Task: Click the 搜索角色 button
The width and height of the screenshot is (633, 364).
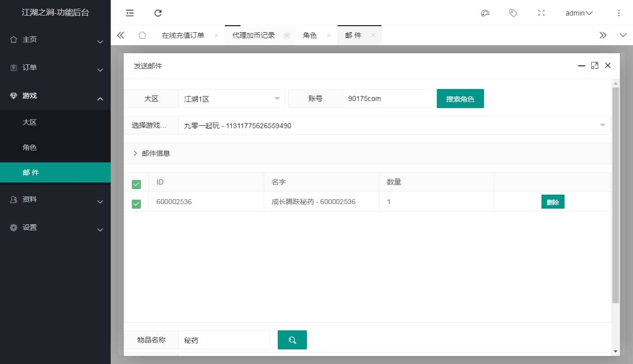Action: pyautogui.click(x=460, y=99)
